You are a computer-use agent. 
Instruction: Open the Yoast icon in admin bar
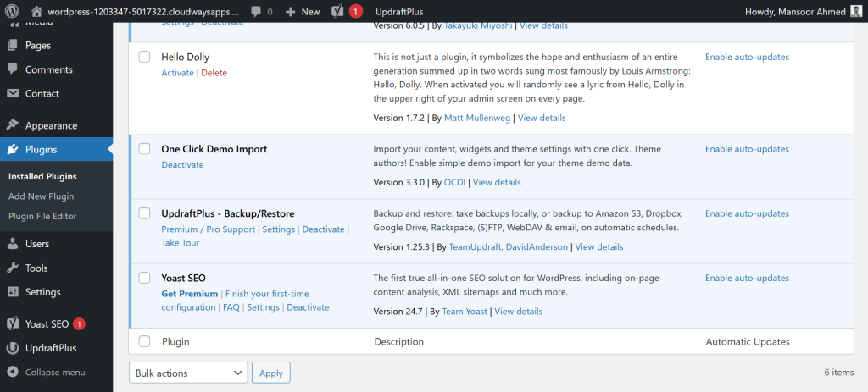(x=337, y=11)
